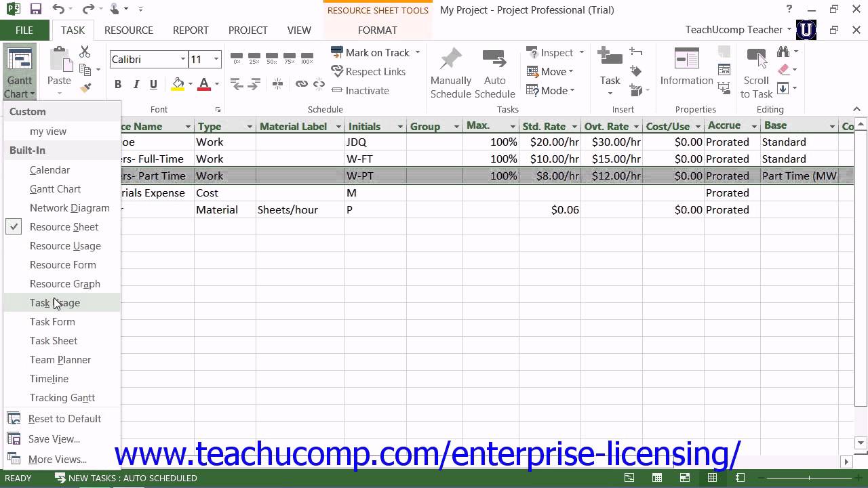The width and height of the screenshot is (868, 488).
Task: Set task to 75% complete
Action: (290, 58)
